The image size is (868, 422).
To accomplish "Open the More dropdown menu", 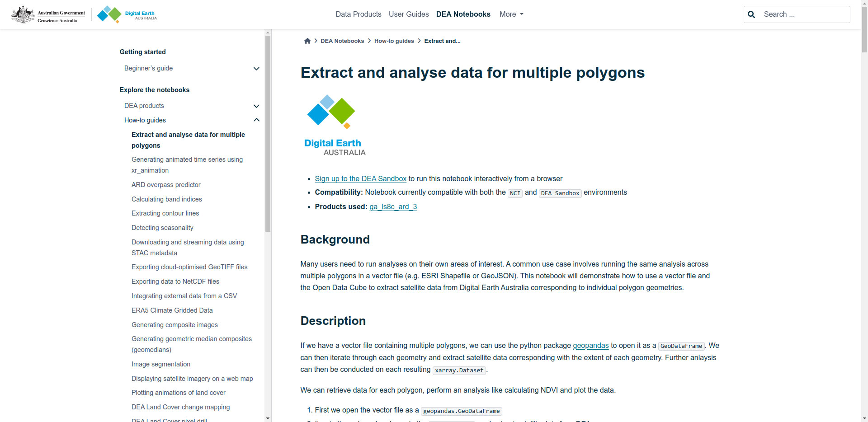I will point(511,14).
